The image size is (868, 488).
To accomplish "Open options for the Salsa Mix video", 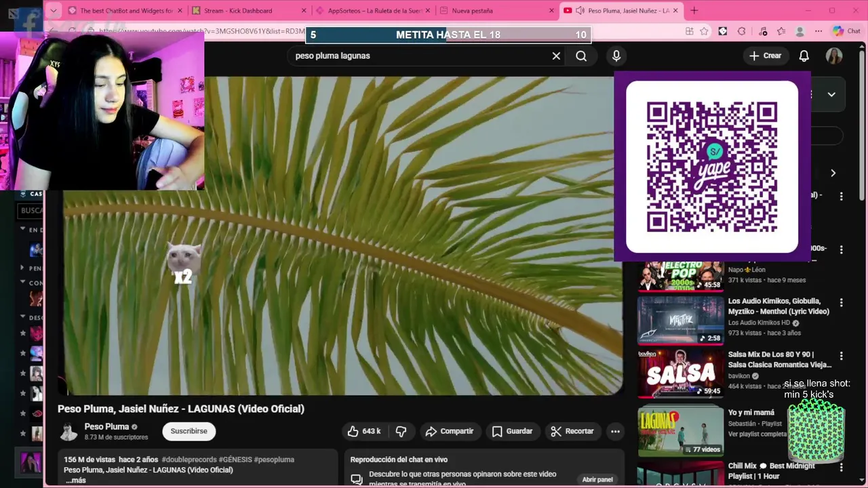I will tap(841, 356).
